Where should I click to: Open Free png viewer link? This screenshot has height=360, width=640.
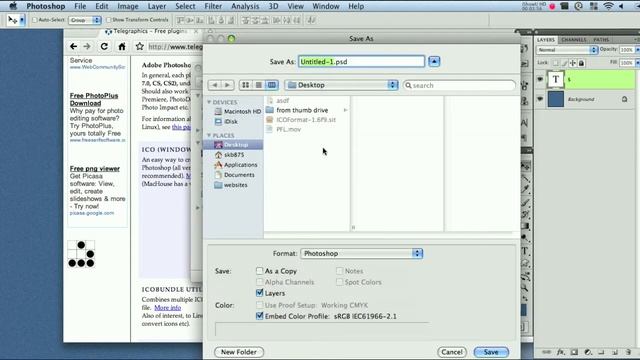[x=95, y=169]
